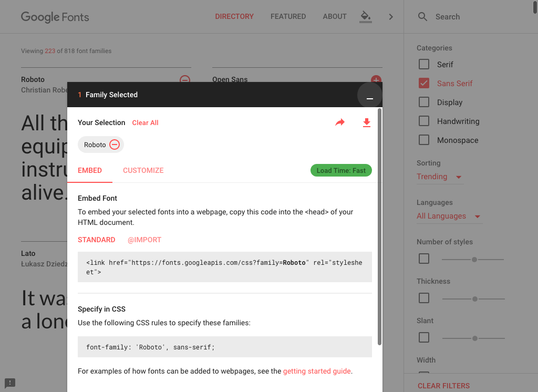Add Open Sans with plus icon
This screenshot has width=538, height=392.
click(x=376, y=80)
